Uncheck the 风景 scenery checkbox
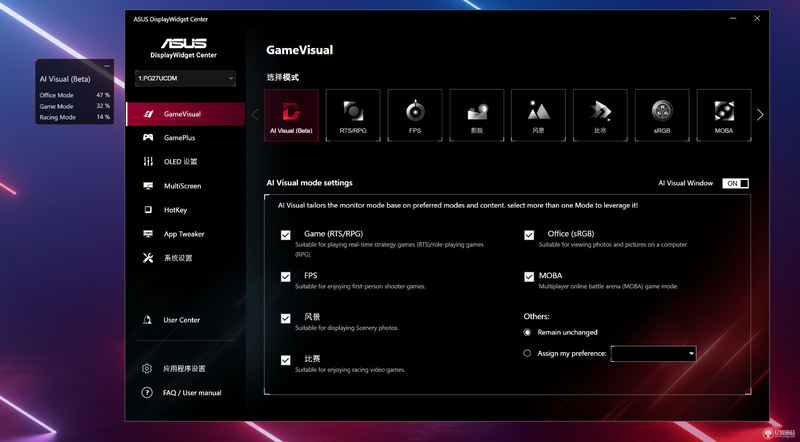This screenshot has width=800, height=442. click(x=286, y=318)
